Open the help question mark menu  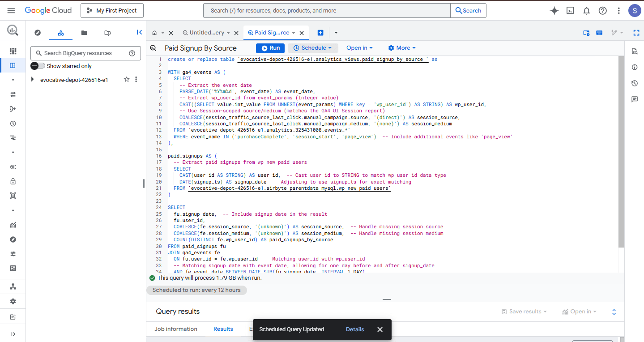pos(602,11)
